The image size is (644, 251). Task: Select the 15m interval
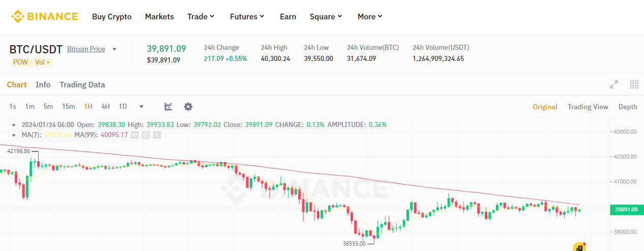tap(69, 107)
